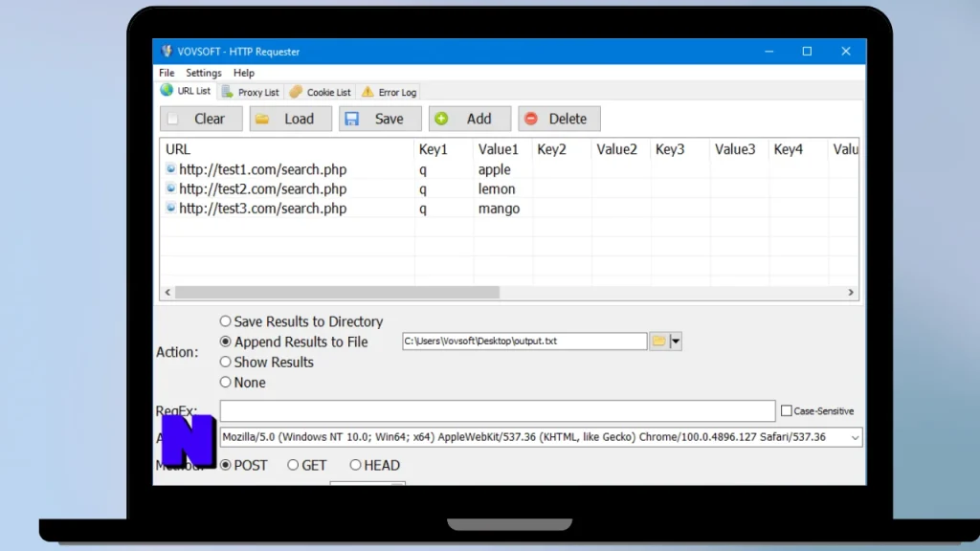Click the 'mango' value cell
This screenshot has height=551, width=980.
499,208
